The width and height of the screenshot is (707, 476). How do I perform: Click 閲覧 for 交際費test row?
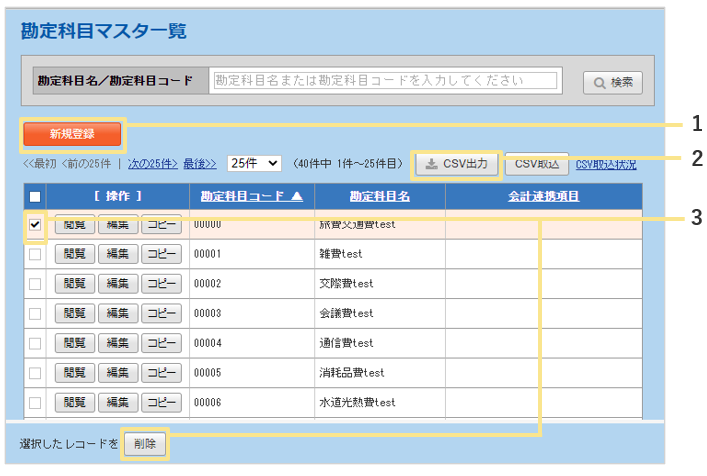point(75,284)
